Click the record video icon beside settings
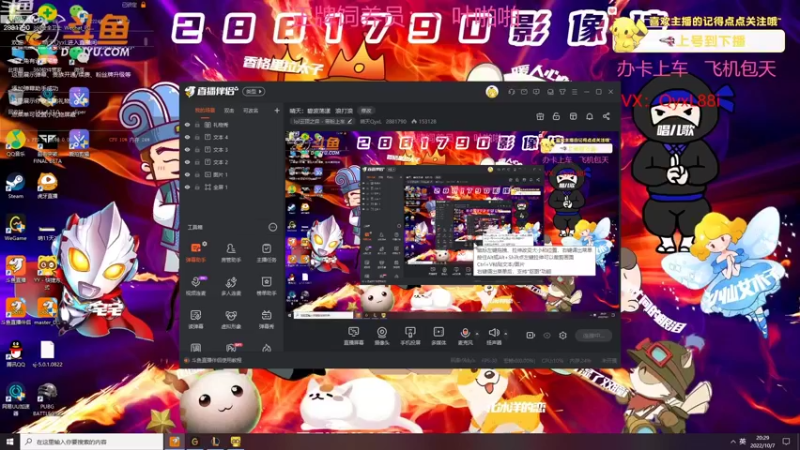This screenshot has height=450, width=800. click(531, 335)
